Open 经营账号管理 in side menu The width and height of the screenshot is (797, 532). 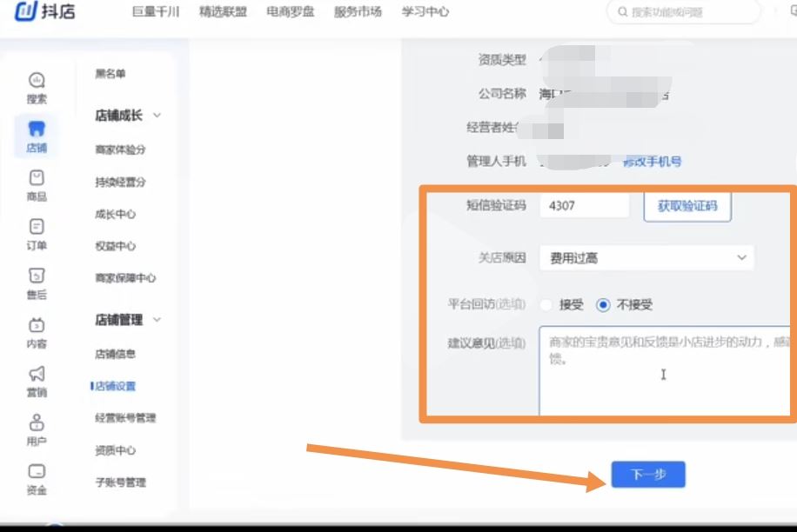pyautogui.click(x=125, y=418)
